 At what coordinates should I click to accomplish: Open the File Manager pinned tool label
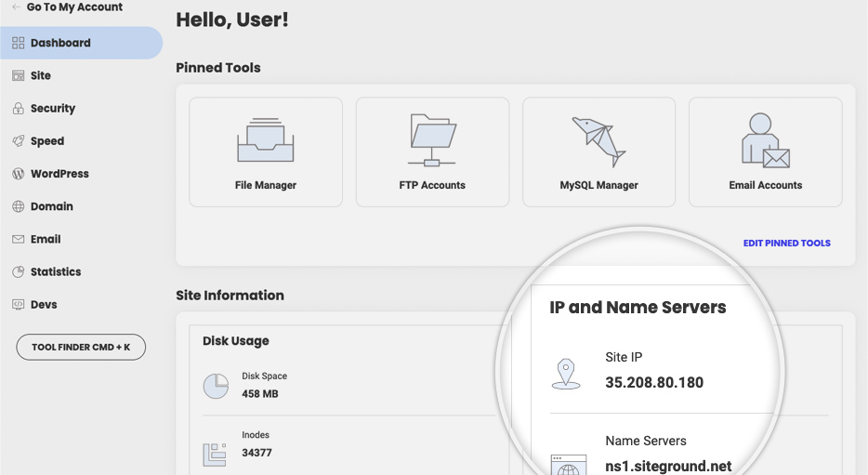tap(266, 185)
